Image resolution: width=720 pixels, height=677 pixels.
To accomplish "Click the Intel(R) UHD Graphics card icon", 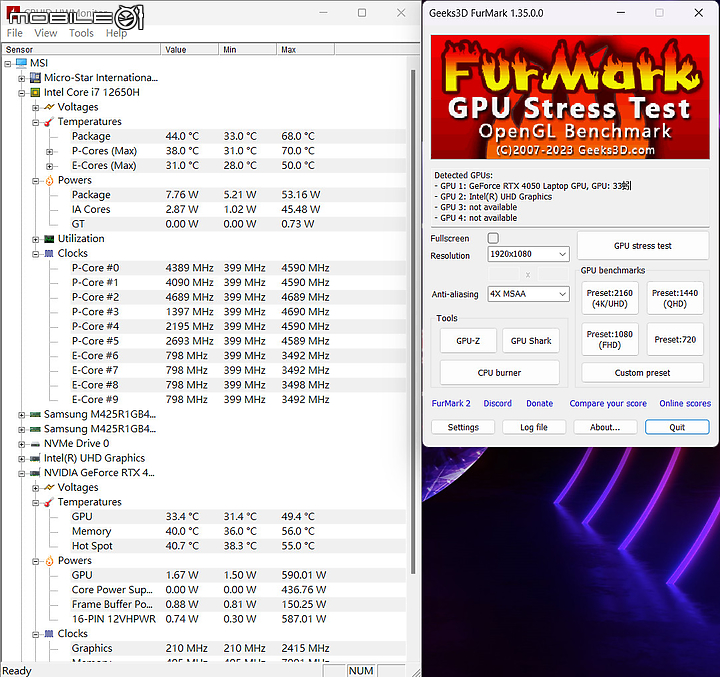I will click(x=35, y=458).
